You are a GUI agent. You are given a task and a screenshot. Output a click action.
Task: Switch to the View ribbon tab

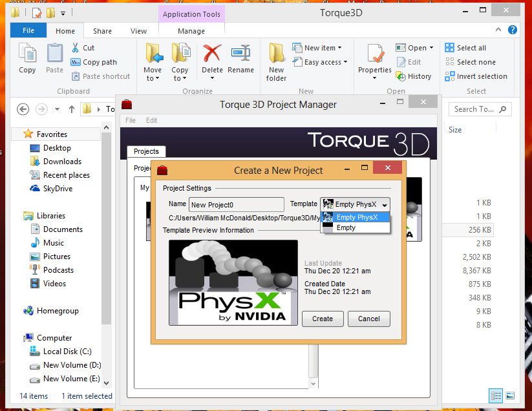pyautogui.click(x=138, y=31)
